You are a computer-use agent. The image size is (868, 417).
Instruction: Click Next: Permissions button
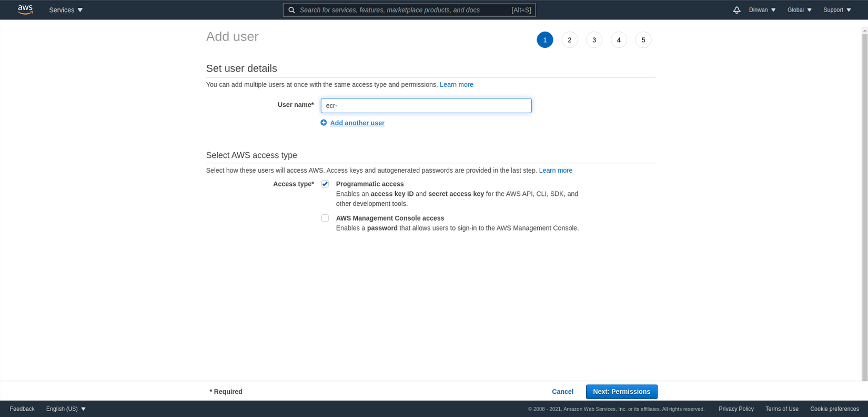point(622,392)
